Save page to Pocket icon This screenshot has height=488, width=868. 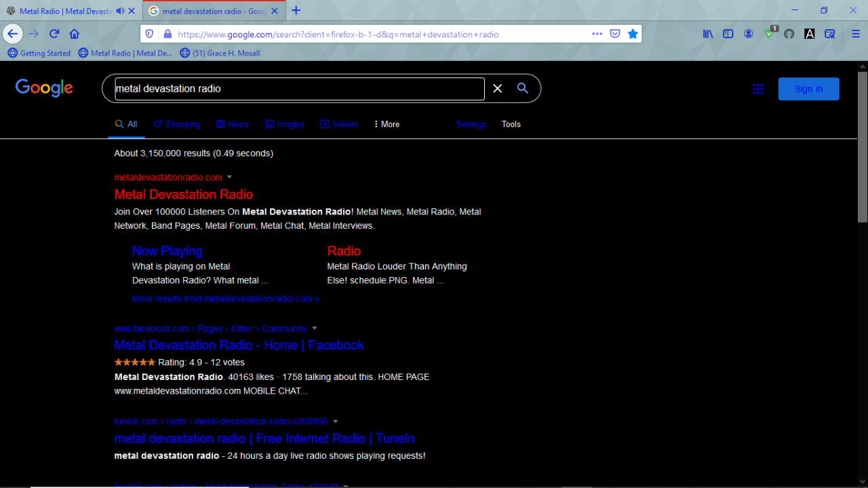pyautogui.click(x=615, y=34)
